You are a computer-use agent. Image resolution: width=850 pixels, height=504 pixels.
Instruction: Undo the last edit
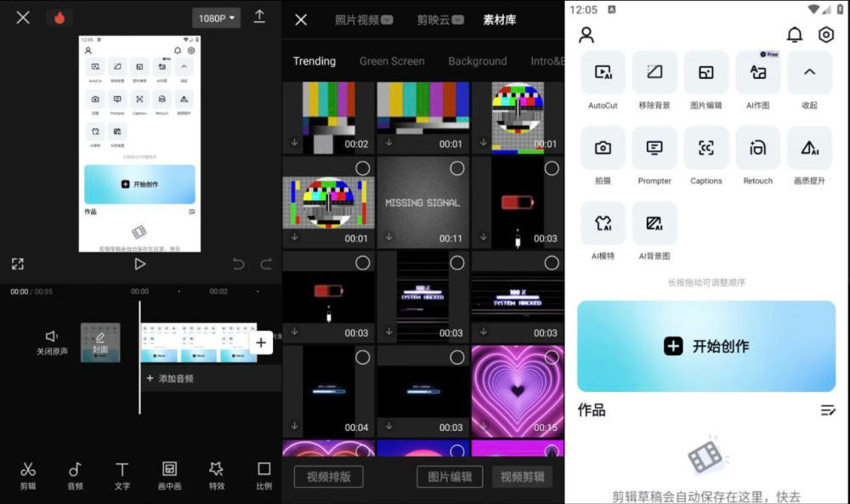[x=239, y=264]
